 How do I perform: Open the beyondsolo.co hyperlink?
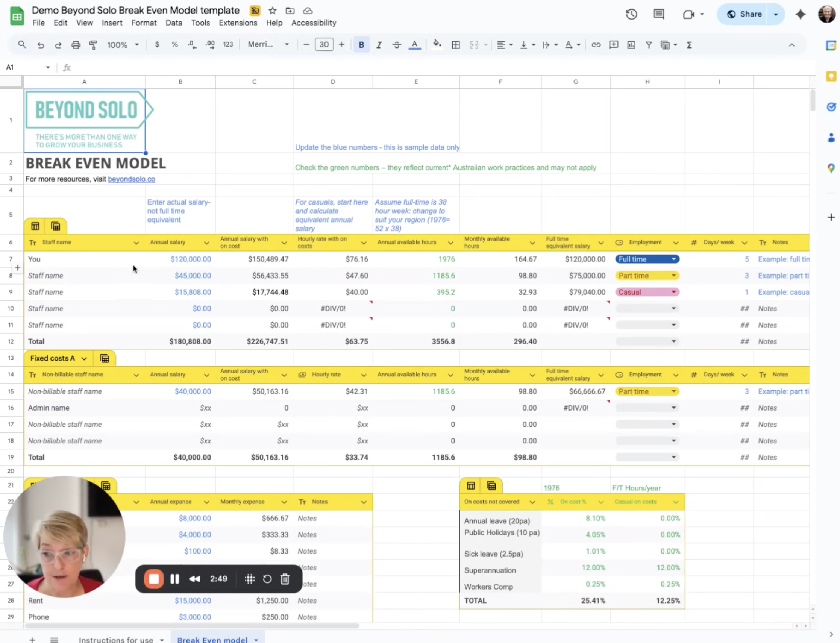(131, 179)
